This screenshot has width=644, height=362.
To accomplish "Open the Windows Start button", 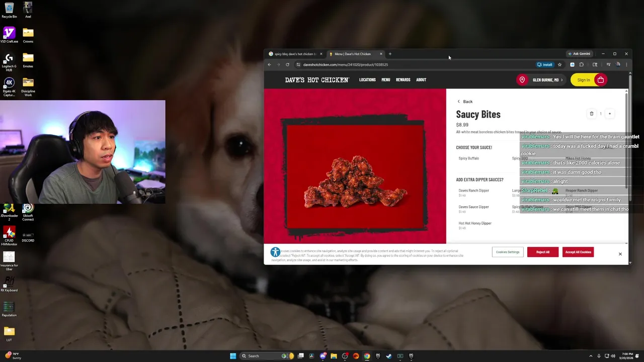I will click(x=233, y=356).
